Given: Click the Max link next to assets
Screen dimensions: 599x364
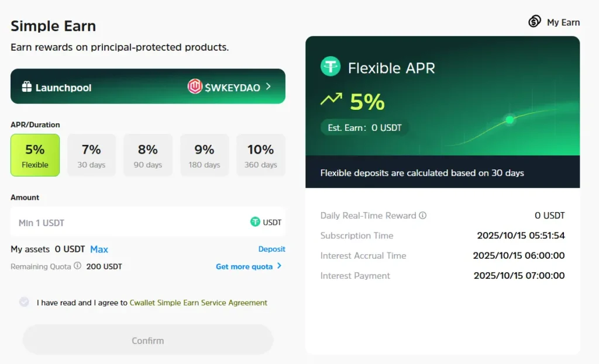Looking at the screenshot, I should [99, 249].
